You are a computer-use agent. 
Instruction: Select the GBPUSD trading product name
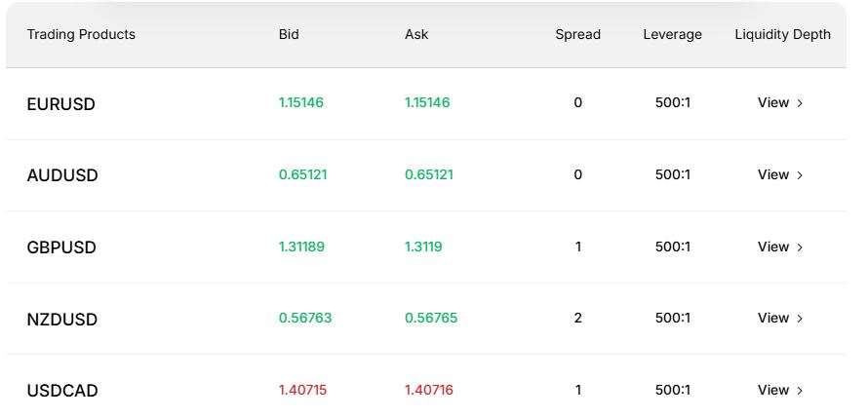pos(61,247)
